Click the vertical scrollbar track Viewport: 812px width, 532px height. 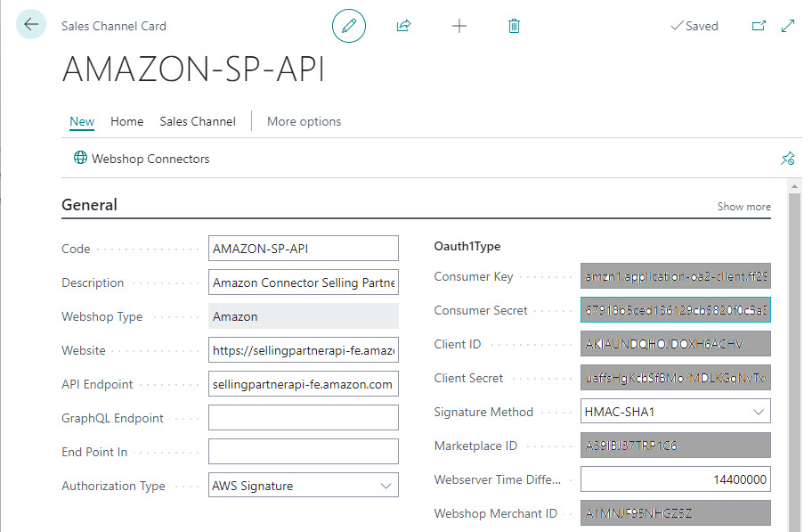[x=794, y=362]
